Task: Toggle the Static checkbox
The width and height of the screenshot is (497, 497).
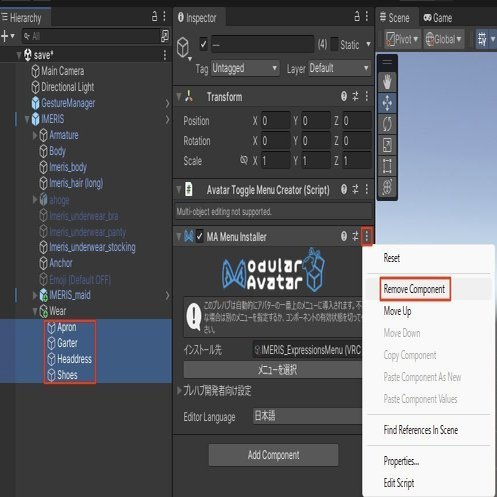Action: (x=334, y=44)
